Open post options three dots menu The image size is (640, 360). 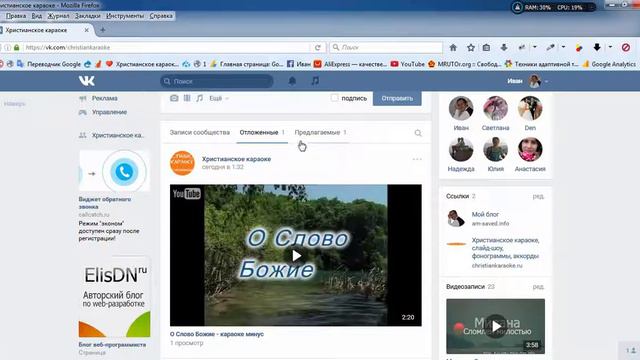point(417,159)
